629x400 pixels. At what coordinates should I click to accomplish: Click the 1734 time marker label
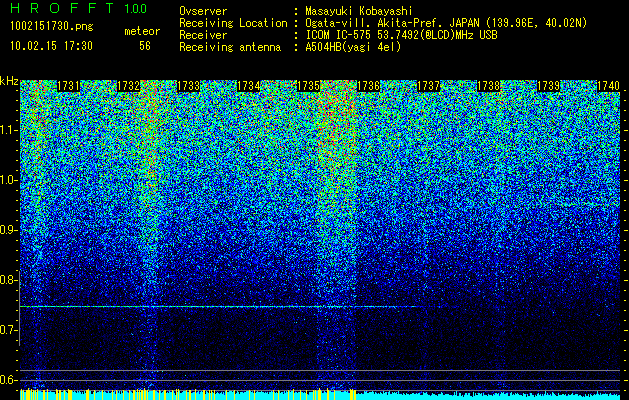point(248,86)
